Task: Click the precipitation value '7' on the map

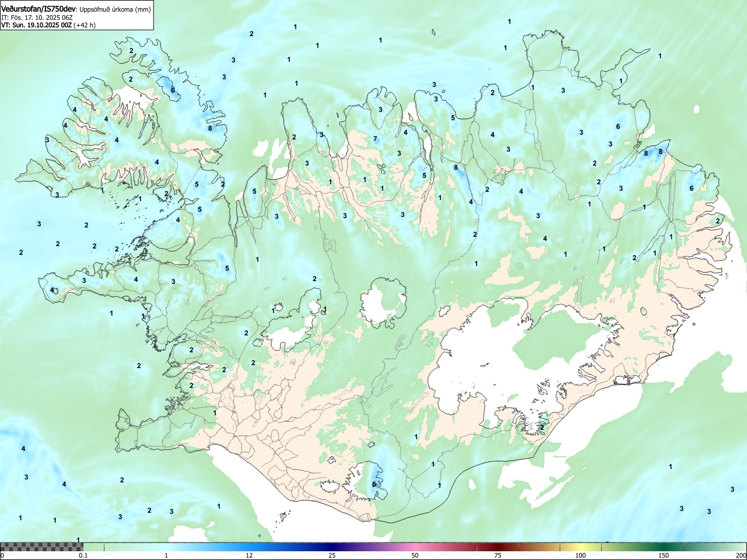Action: click(375, 139)
